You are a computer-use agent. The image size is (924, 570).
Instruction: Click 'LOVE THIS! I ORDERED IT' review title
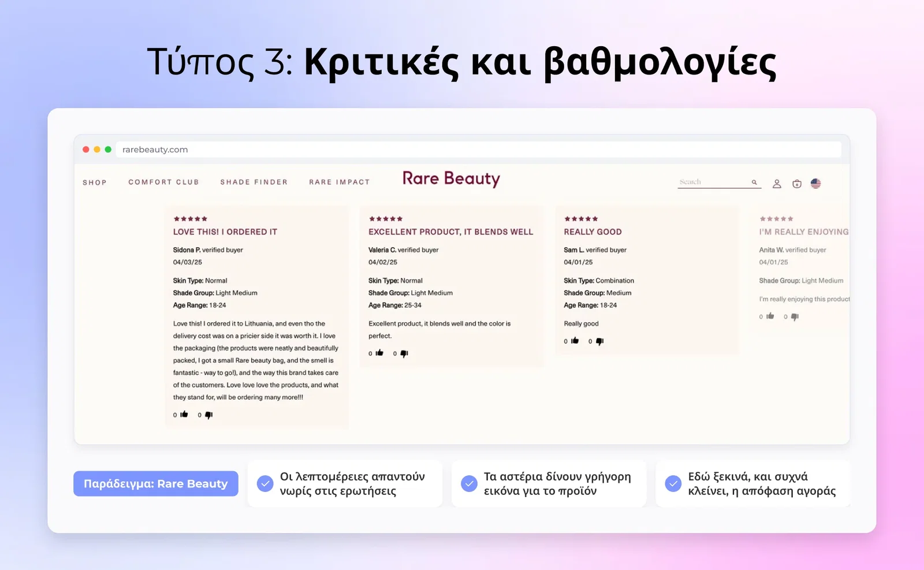(x=225, y=232)
